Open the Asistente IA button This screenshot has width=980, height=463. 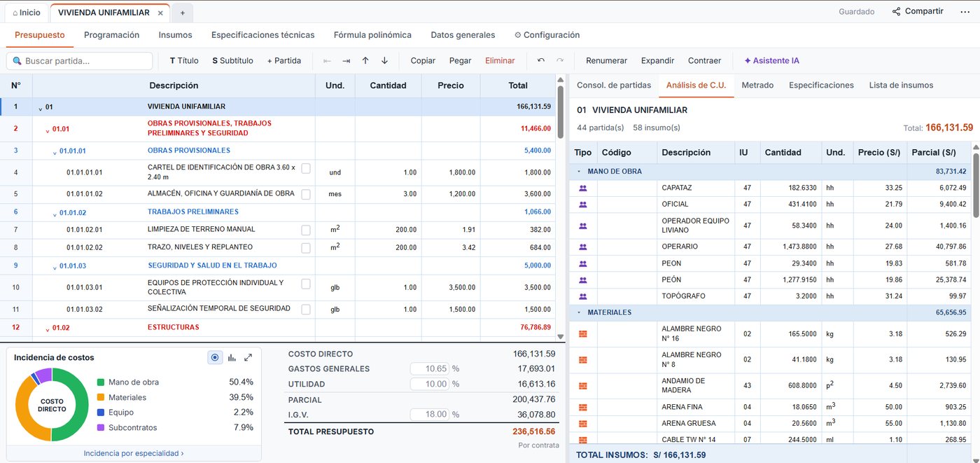click(771, 61)
